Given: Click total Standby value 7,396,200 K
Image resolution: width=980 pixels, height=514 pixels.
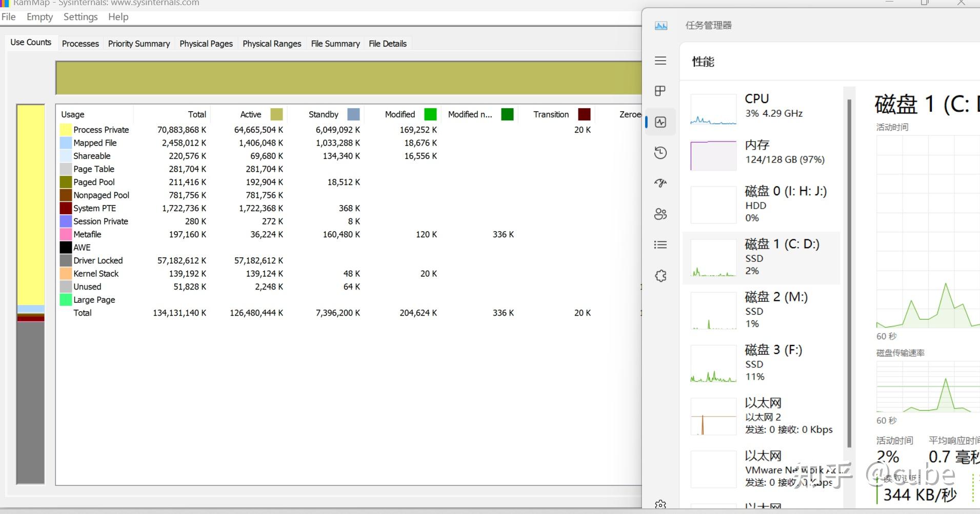Looking at the screenshot, I should pyautogui.click(x=338, y=313).
